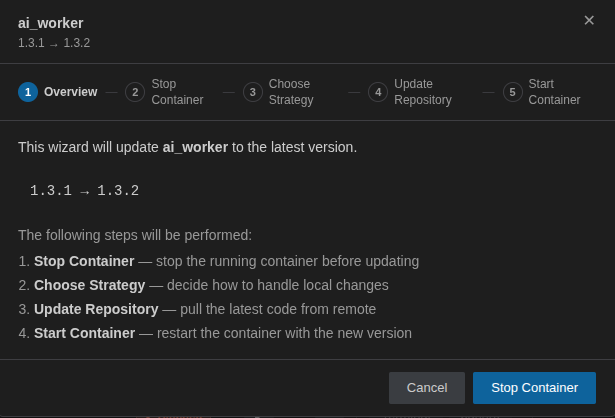Click the ai_worker dialog title
The image size is (615, 418).
click(51, 23)
